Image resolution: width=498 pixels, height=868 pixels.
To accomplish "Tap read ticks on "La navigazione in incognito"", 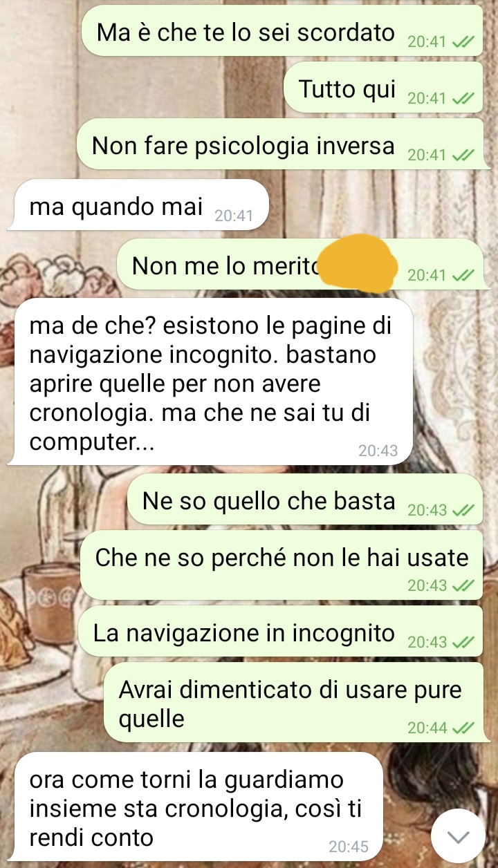I will [x=463, y=642].
